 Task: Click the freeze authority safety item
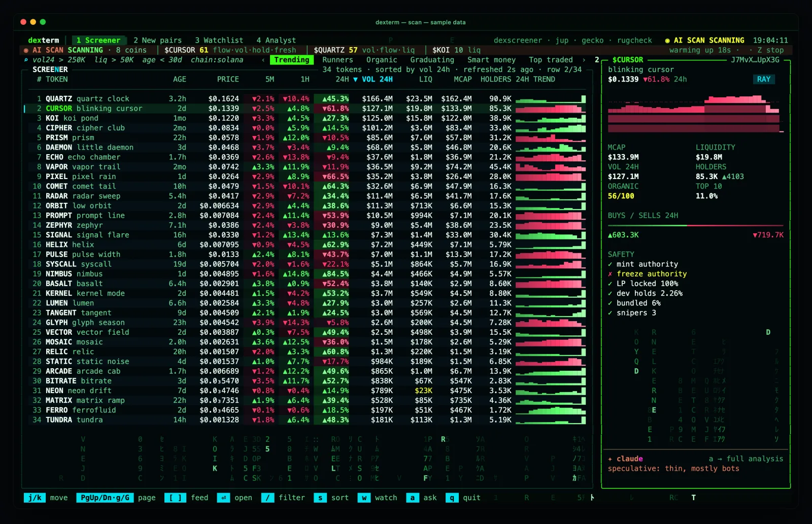(647, 274)
